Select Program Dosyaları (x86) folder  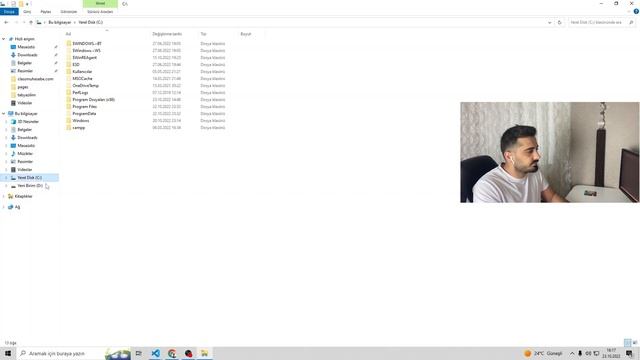click(93, 100)
